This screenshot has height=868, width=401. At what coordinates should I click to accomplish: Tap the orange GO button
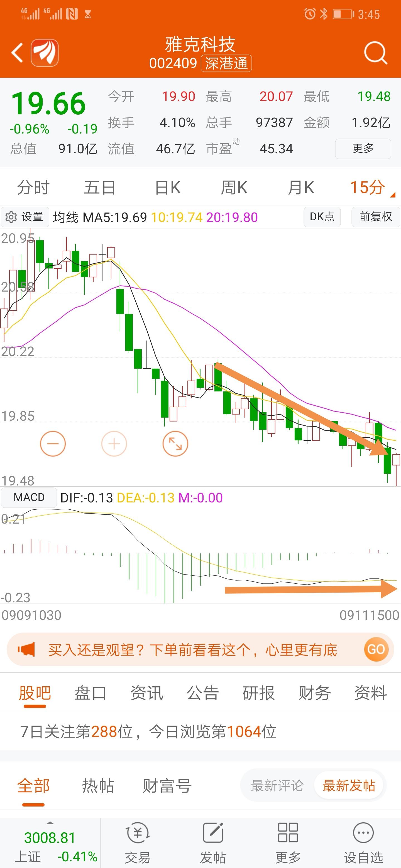coord(376,649)
